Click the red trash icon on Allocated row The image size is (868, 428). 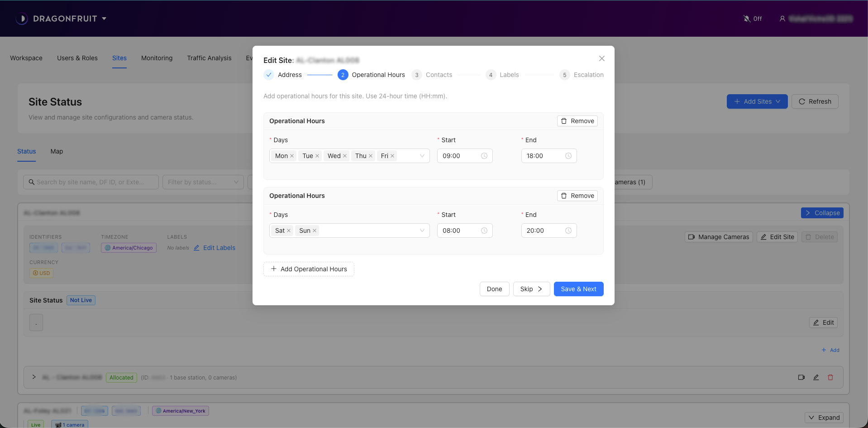(x=830, y=377)
